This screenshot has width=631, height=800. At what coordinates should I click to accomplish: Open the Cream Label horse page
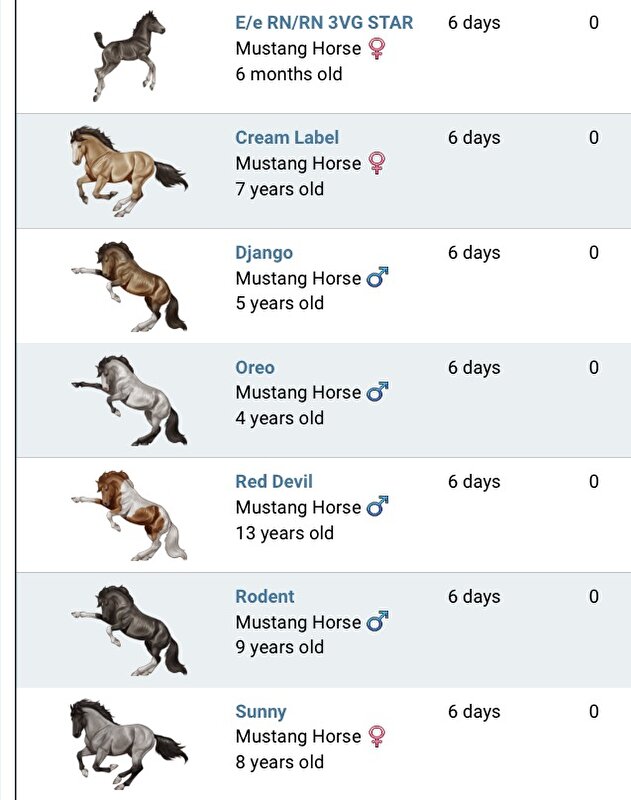[x=287, y=138]
